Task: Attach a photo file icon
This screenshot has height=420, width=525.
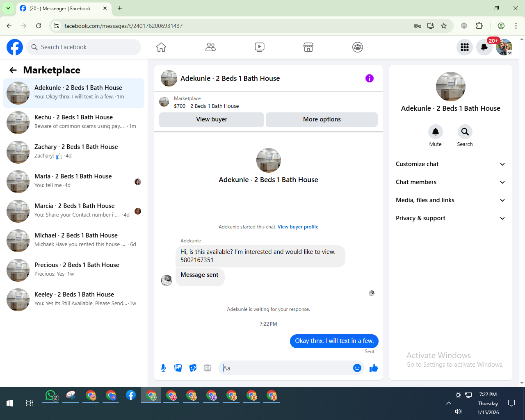Action: (178, 368)
